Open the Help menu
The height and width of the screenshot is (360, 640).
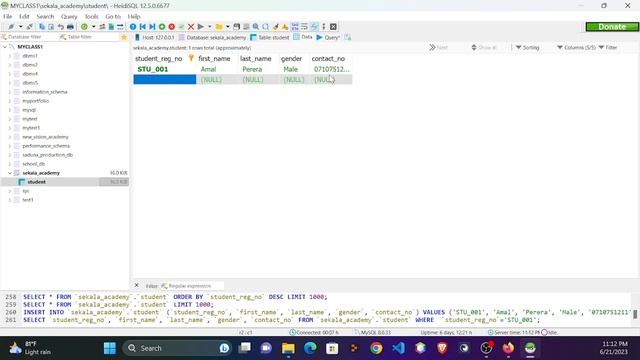click(x=134, y=16)
